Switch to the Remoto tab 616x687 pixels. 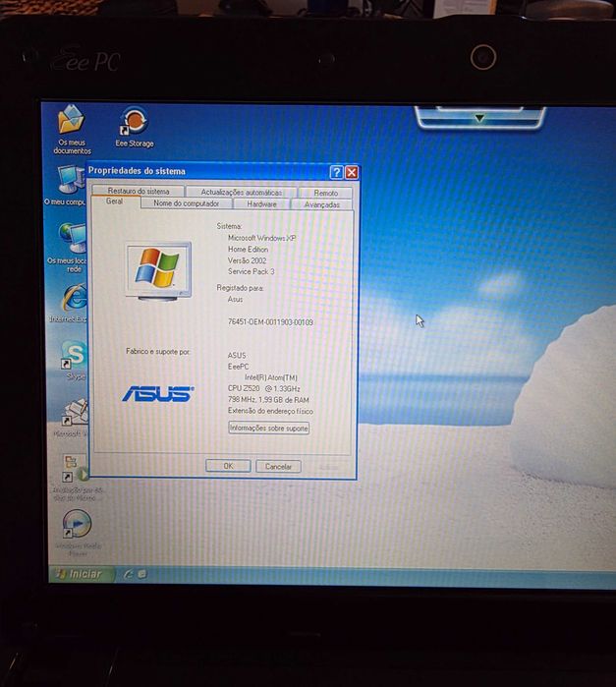325,193
